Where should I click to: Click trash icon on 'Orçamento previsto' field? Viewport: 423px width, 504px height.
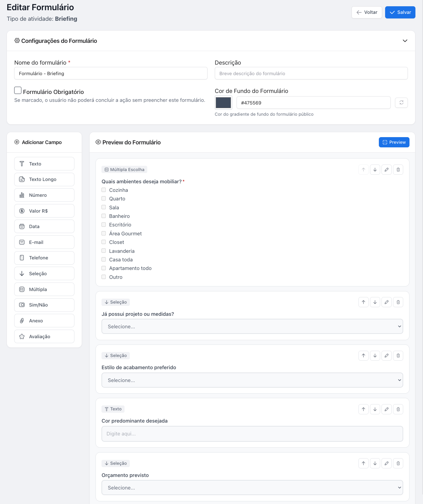pos(398,463)
